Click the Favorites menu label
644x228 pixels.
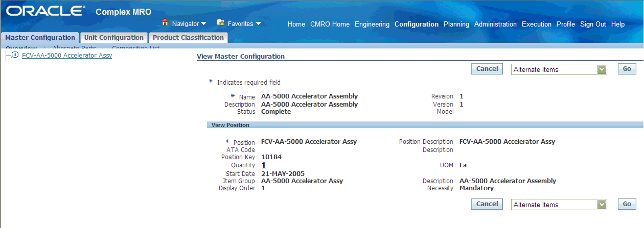coord(240,24)
